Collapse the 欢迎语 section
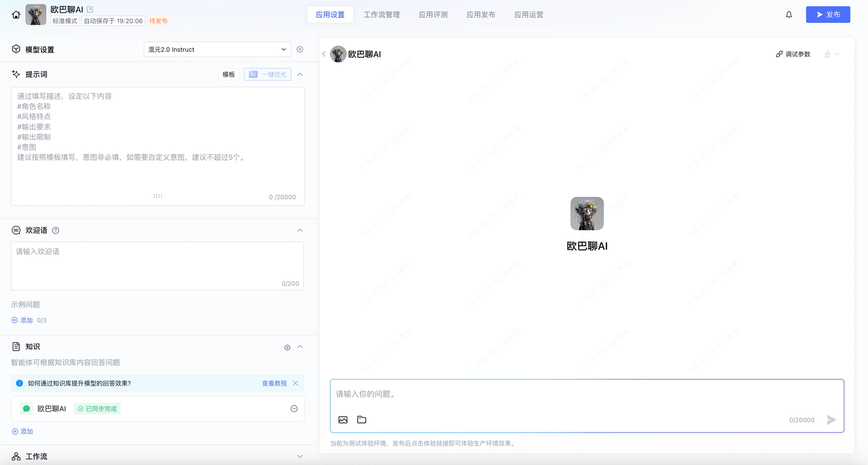 pos(300,230)
